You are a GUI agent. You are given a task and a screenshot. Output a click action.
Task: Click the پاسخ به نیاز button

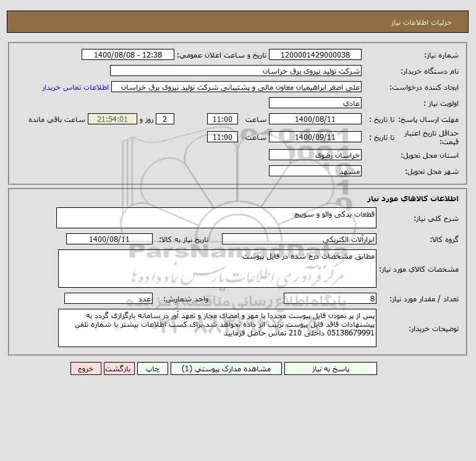tap(330, 369)
